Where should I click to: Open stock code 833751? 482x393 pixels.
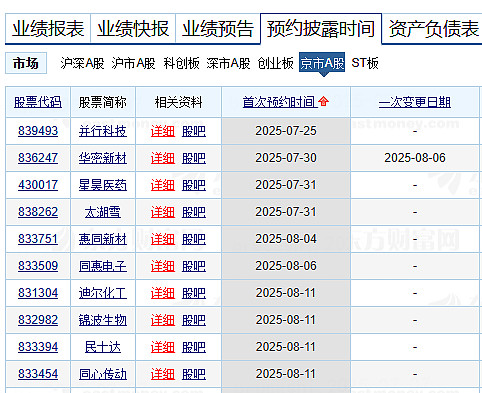pyautogui.click(x=38, y=239)
